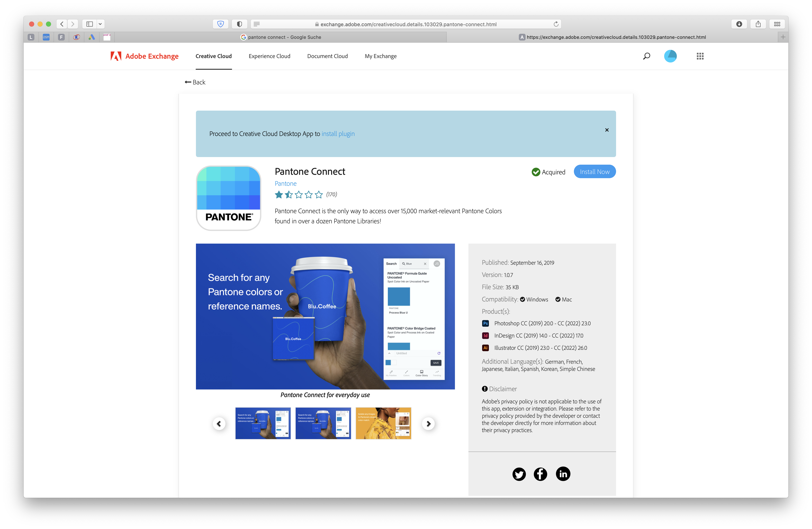Click the Disclaimer exclamation icon
The image size is (812, 529).
(x=484, y=389)
